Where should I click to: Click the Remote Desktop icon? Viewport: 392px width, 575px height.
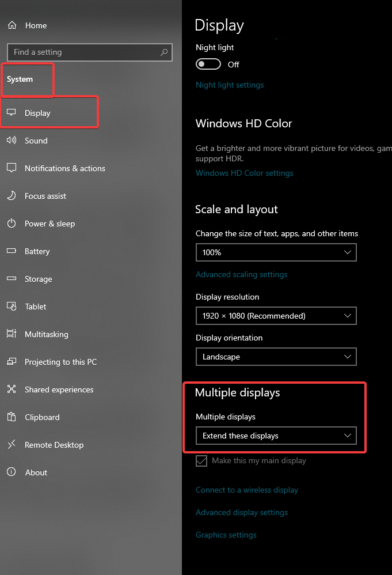[12, 444]
